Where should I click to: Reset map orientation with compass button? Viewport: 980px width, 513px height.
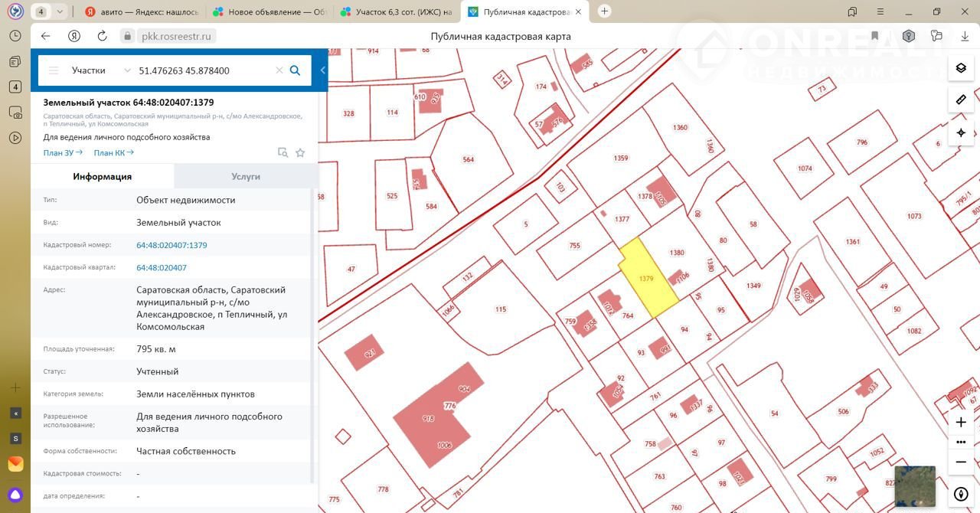[961, 494]
